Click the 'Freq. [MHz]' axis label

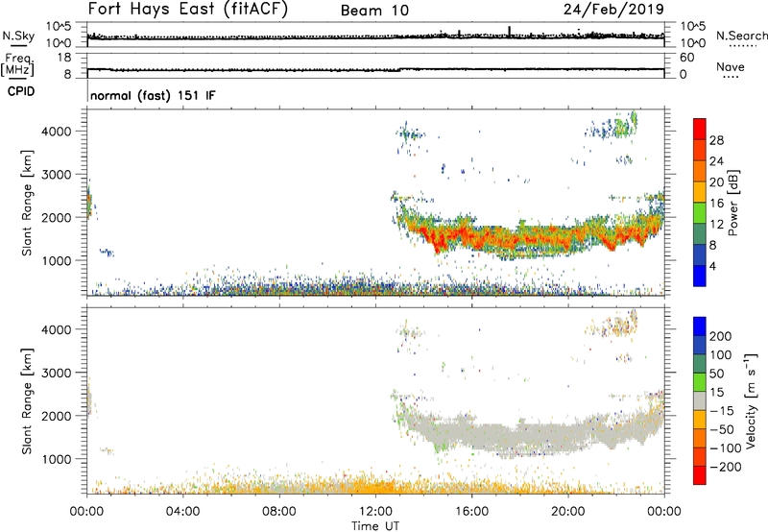point(17,64)
